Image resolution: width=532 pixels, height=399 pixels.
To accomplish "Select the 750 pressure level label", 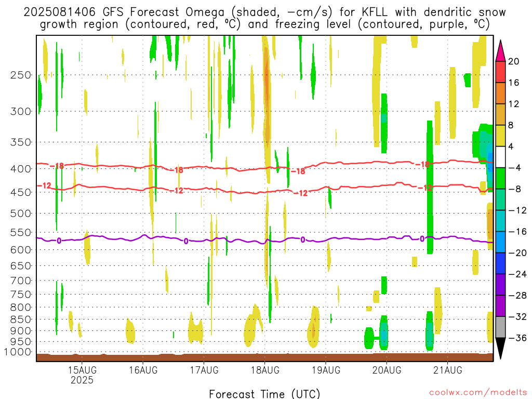I will (x=21, y=295).
